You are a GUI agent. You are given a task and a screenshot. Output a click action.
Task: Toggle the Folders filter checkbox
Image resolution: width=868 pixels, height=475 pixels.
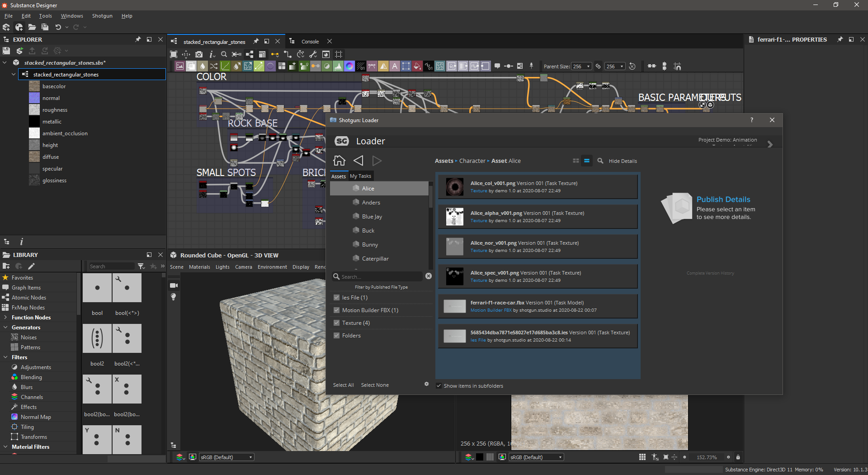(x=336, y=336)
